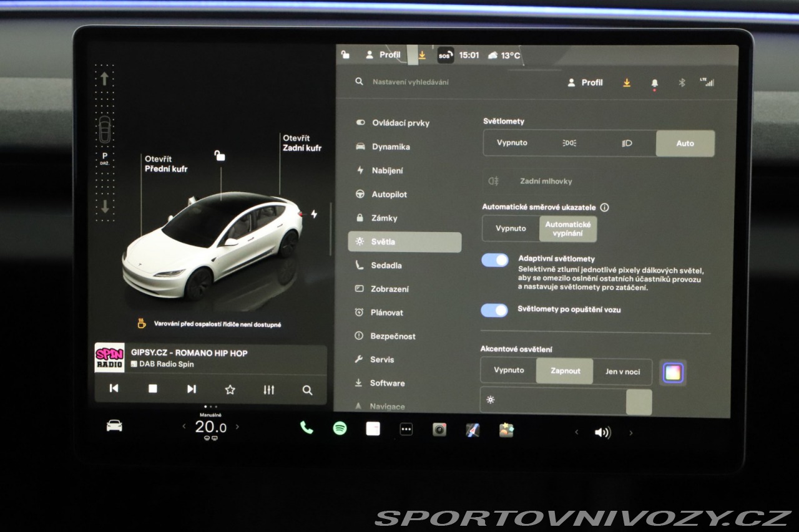Select Jen v noci accent lighting

(622, 372)
